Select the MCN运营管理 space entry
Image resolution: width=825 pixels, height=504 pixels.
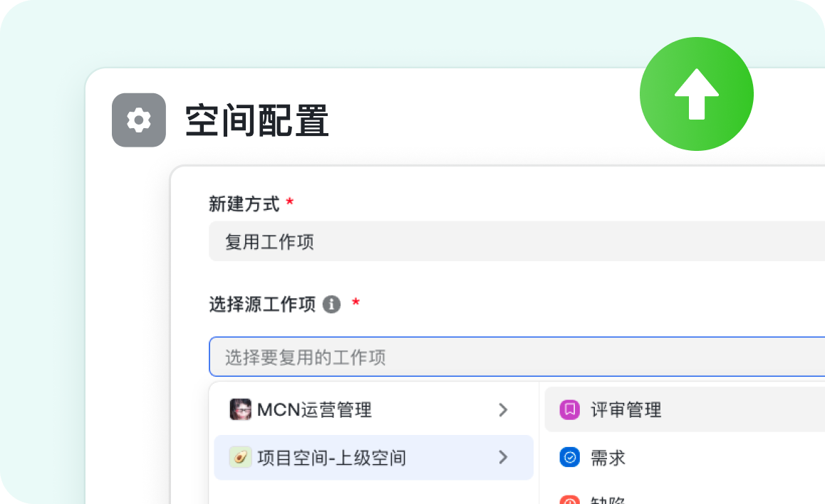click(x=314, y=409)
